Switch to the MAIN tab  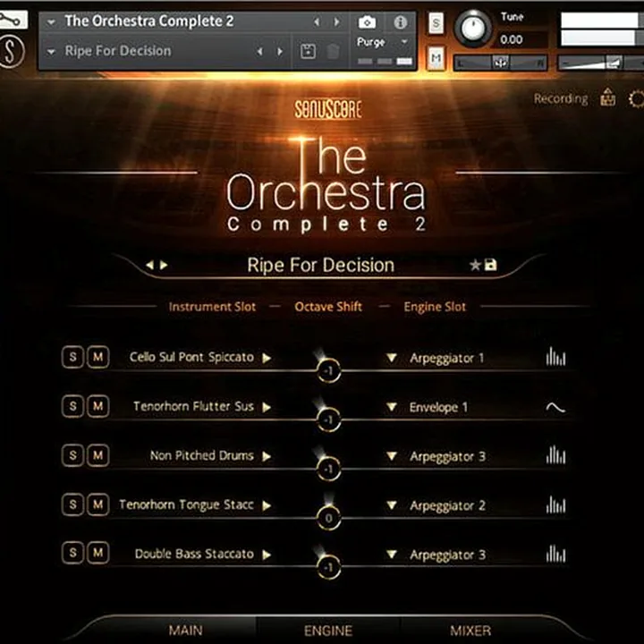tap(186, 631)
